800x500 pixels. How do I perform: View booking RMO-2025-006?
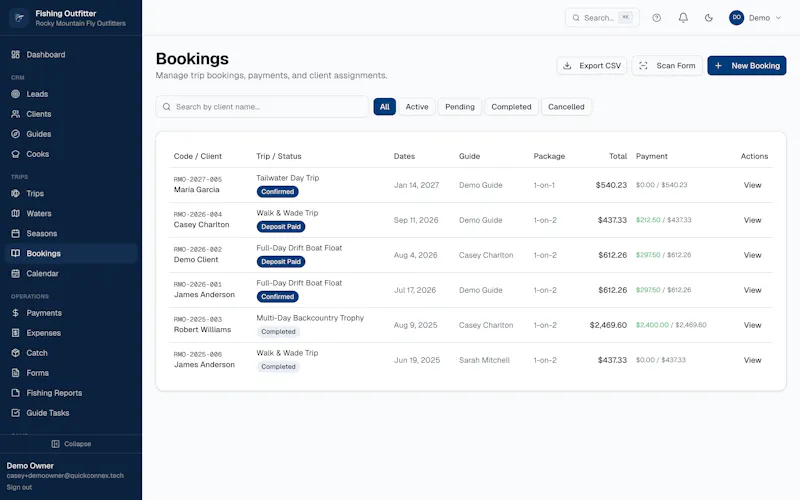click(752, 360)
